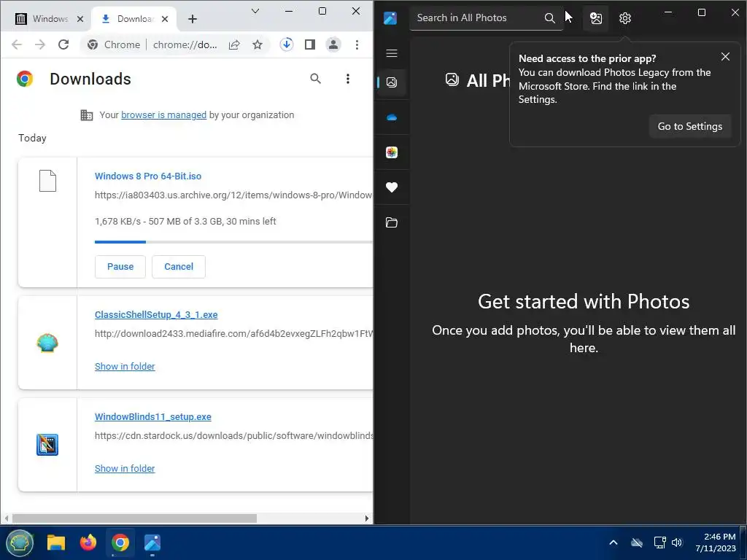Open the taskbar clock and date
Screen dimensions: 747x560
tap(715, 542)
